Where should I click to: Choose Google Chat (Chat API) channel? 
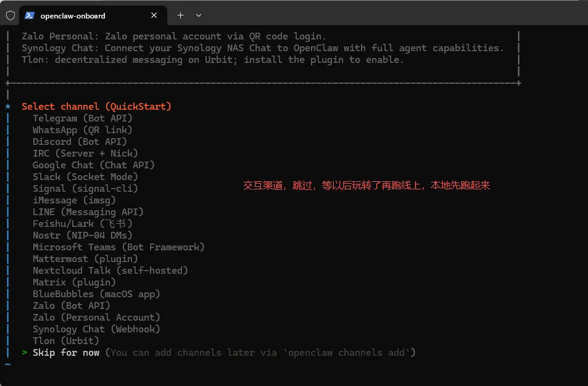[x=93, y=165]
